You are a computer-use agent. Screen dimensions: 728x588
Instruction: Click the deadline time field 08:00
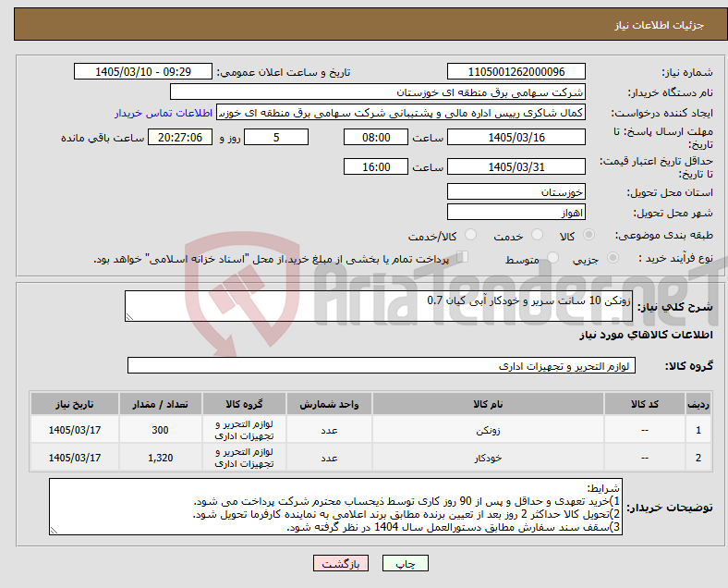click(376, 138)
